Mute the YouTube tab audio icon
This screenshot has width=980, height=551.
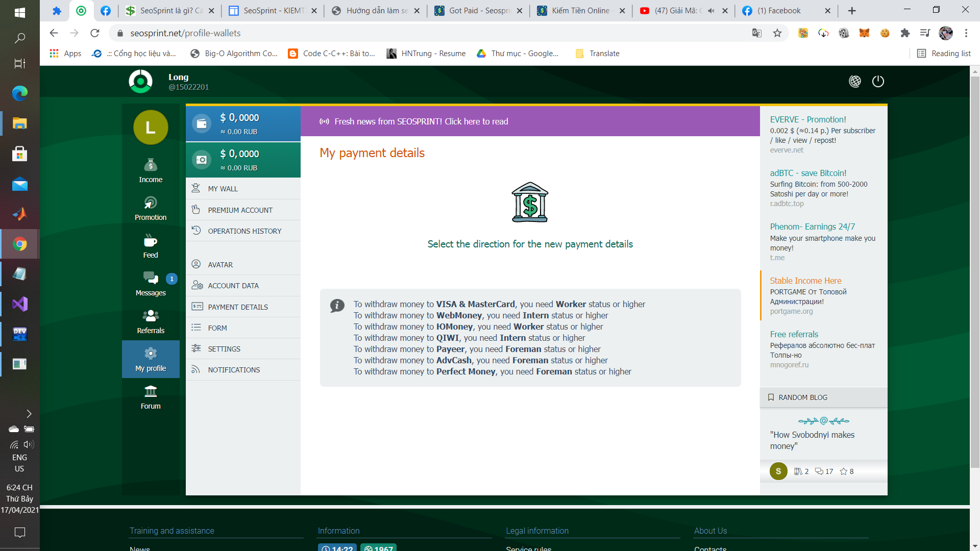point(711,11)
